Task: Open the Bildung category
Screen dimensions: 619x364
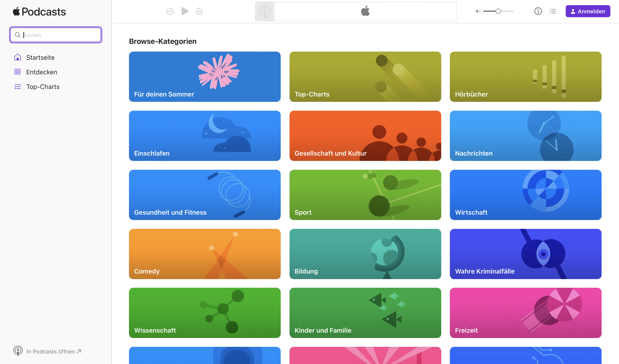Action: pyautogui.click(x=365, y=254)
